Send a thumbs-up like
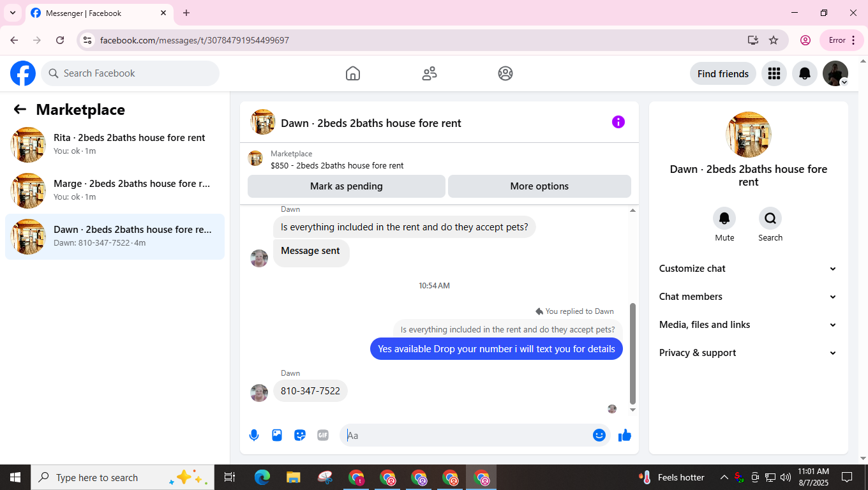This screenshot has width=868, height=490. coord(625,435)
